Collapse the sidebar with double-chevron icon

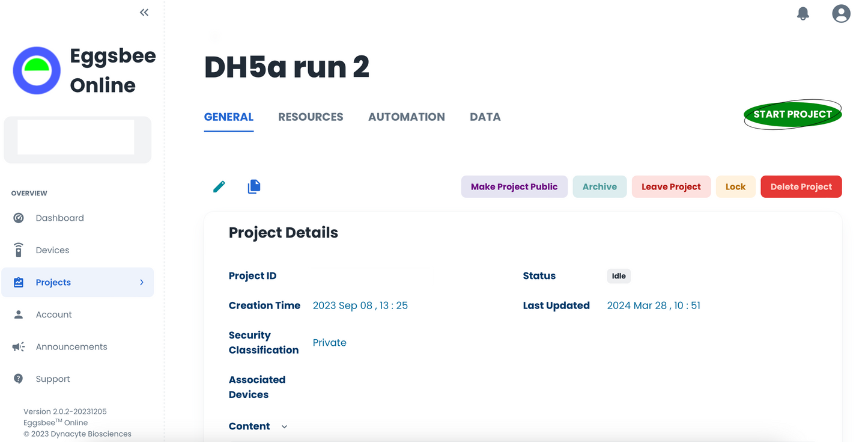coord(144,13)
